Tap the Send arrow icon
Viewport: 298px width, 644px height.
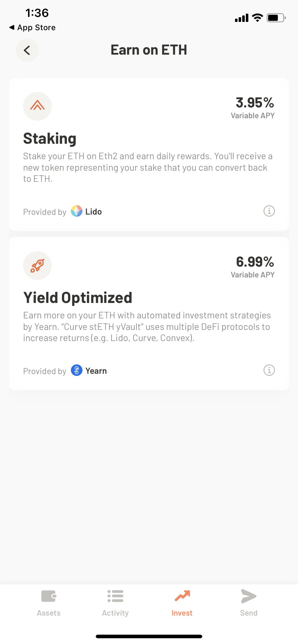pos(249,596)
